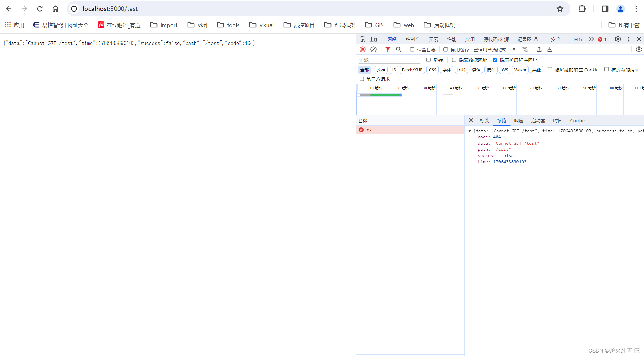
Task: Export HAR file download arrow
Action: pyautogui.click(x=550, y=50)
